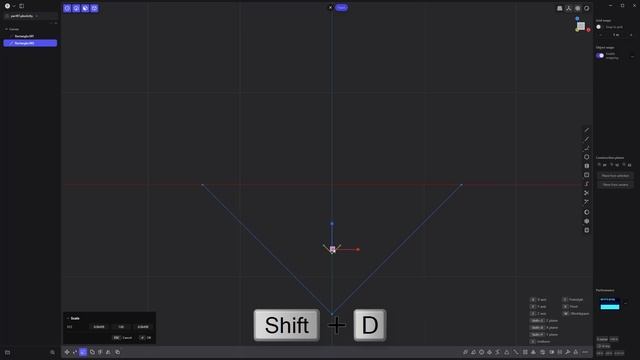The image size is (640, 360).
Task: Collapse the Curves group in outliner
Action: point(7,29)
